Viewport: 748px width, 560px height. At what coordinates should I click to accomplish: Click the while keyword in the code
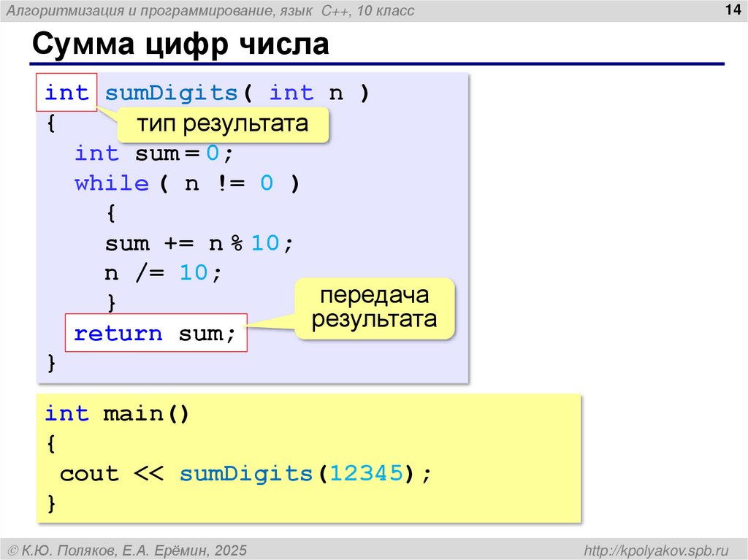coord(112,183)
